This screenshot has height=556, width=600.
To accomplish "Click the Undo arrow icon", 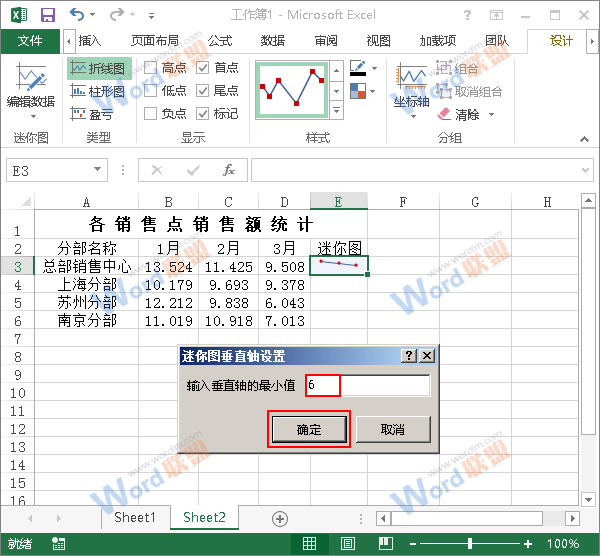I will tap(77, 15).
